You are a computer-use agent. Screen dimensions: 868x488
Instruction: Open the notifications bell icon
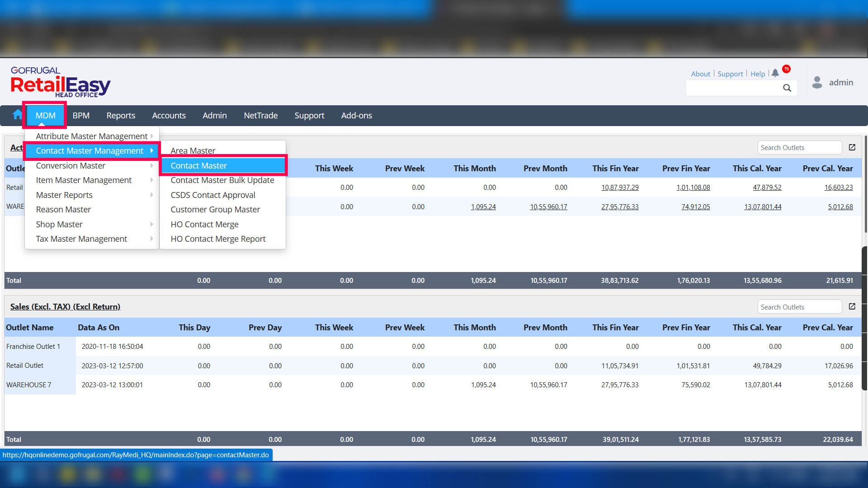(x=775, y=73)
